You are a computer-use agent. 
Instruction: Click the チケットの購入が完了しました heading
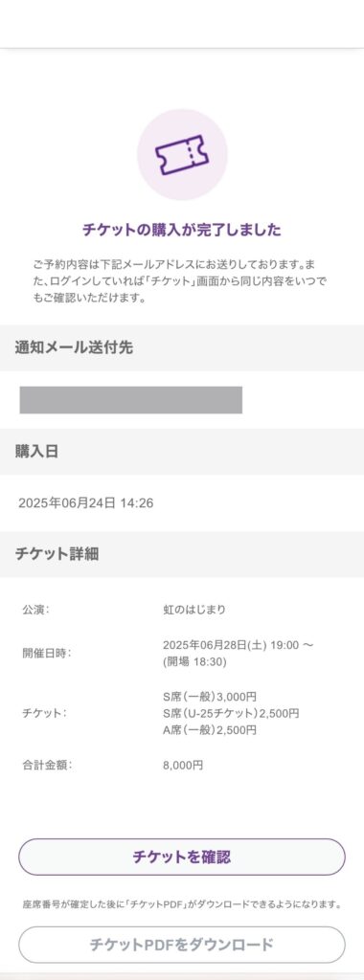[x=182, y=230]
